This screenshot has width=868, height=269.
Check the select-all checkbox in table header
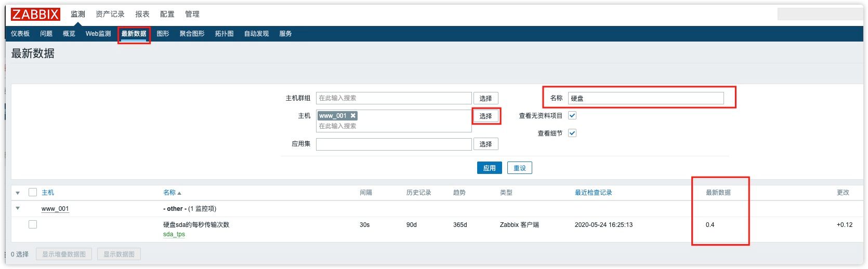[x=33, y=192]
